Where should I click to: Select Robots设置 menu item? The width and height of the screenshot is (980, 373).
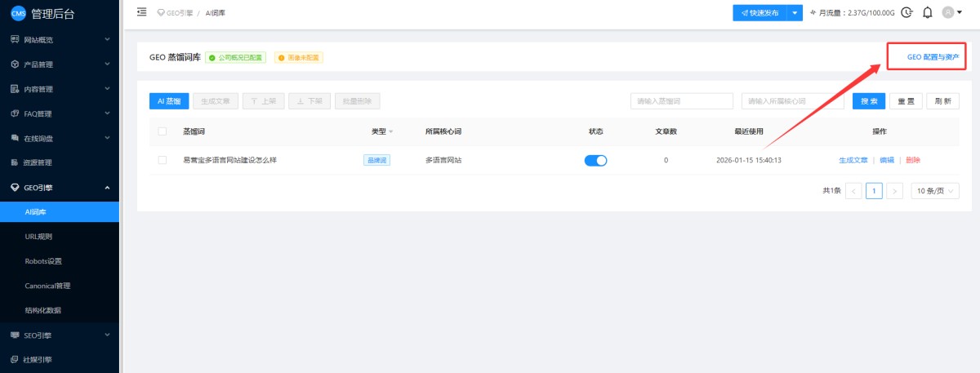[x=44, y=261]
